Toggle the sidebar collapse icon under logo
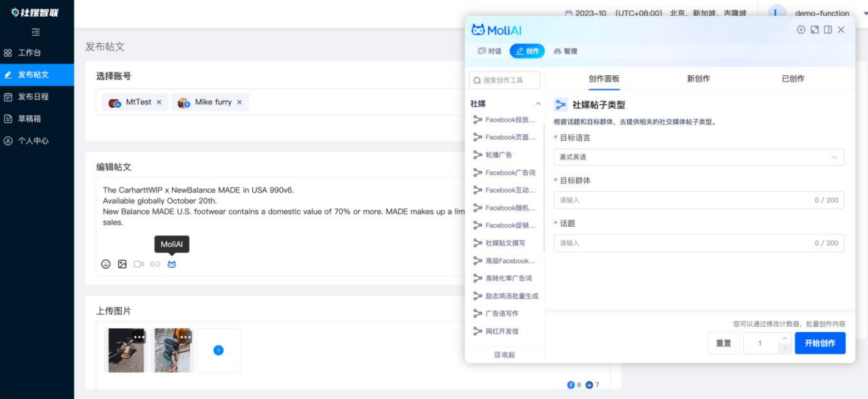 (36, 32)
